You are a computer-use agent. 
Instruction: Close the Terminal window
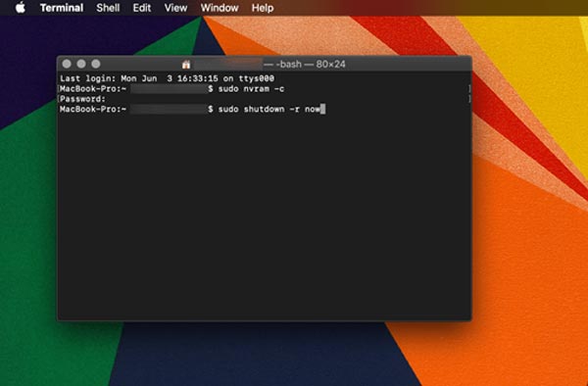(67, 64)
